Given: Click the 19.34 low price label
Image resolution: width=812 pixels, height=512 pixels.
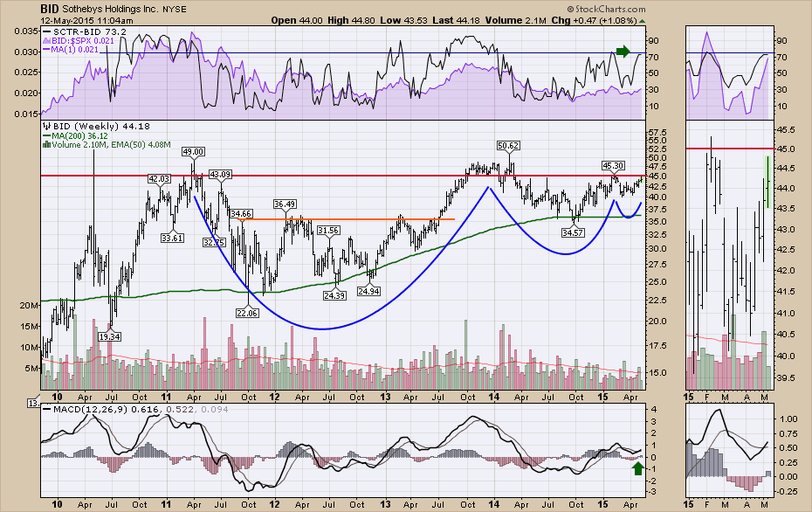Looking at the screenshot, I should pos(109,337).
